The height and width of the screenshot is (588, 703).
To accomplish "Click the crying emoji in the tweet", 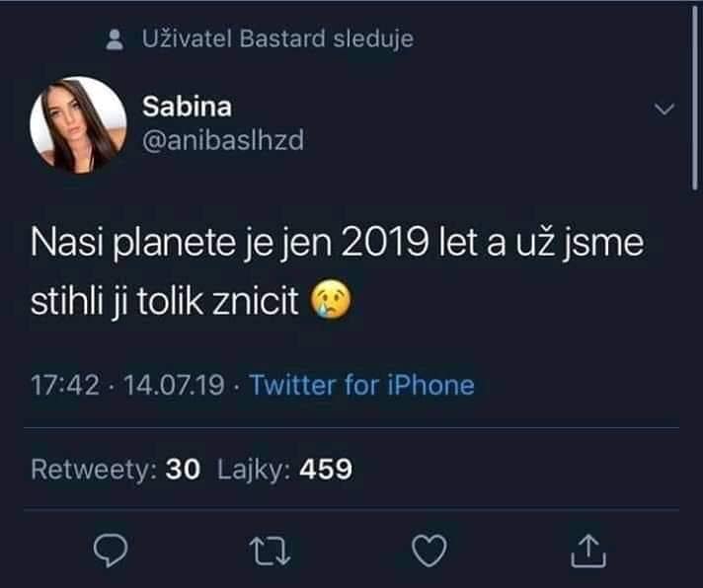I will (331, 299).
